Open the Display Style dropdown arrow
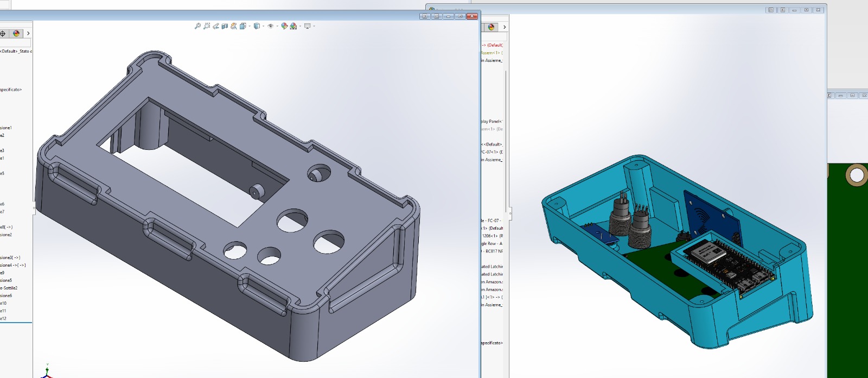The height and width of the screenshot is (378, 868). click(x=263, y=26)
